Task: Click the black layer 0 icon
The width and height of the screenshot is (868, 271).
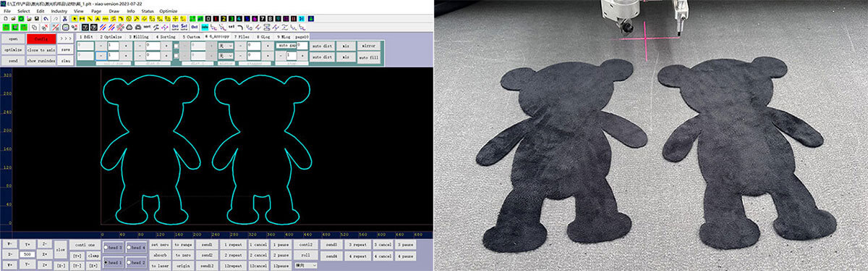Action: pos(208,18)
